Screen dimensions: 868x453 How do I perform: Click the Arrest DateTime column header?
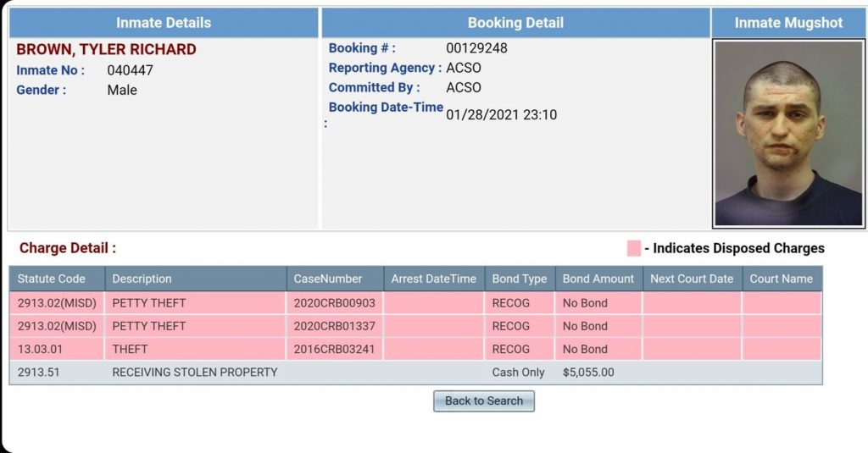click(434, 279)
